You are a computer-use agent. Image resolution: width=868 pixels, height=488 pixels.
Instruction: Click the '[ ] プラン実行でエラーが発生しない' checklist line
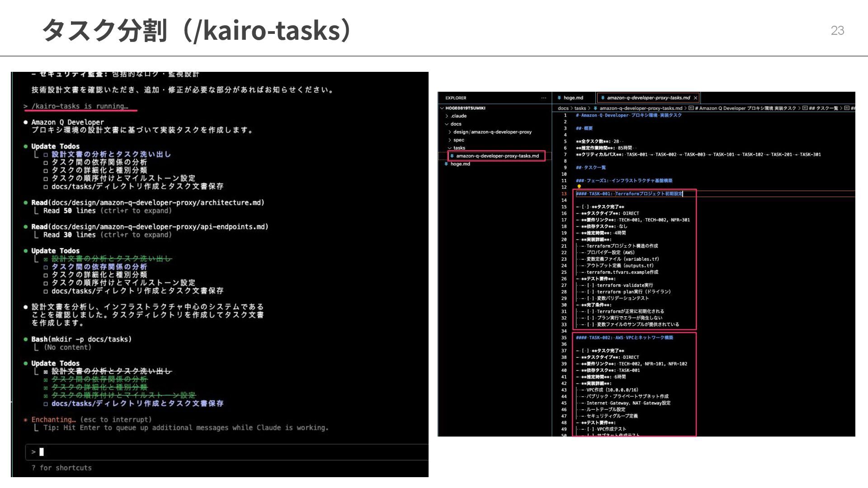pos(622,318)
